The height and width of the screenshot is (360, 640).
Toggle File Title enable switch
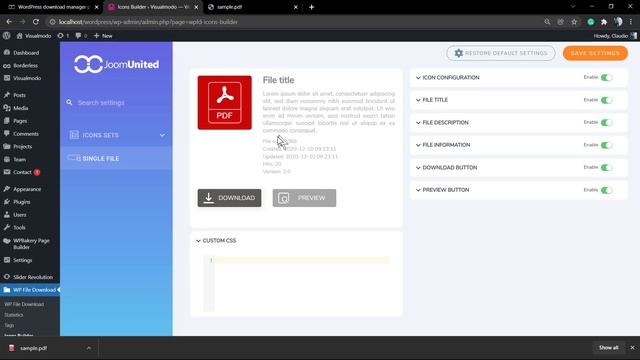click(x=607, y=100)
